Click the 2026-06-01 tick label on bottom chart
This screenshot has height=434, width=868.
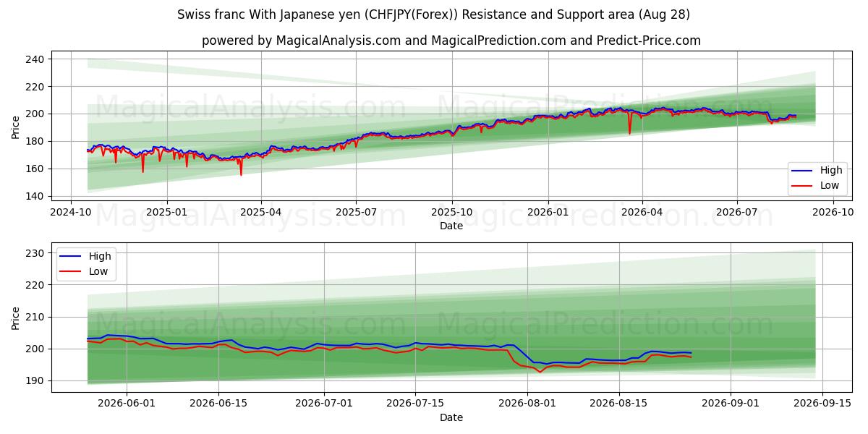(127, 404)
